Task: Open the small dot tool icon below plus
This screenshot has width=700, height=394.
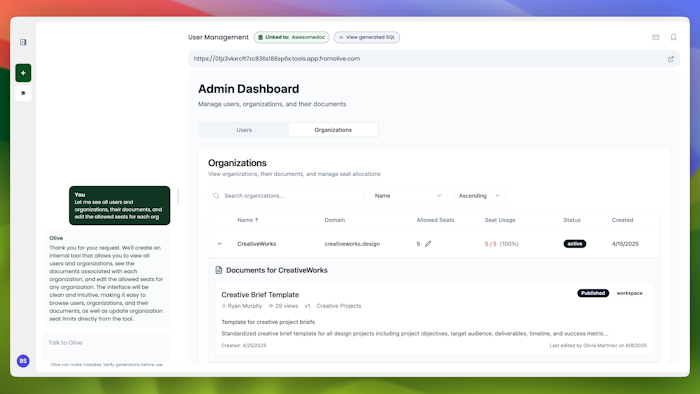Action: [23, 93]
